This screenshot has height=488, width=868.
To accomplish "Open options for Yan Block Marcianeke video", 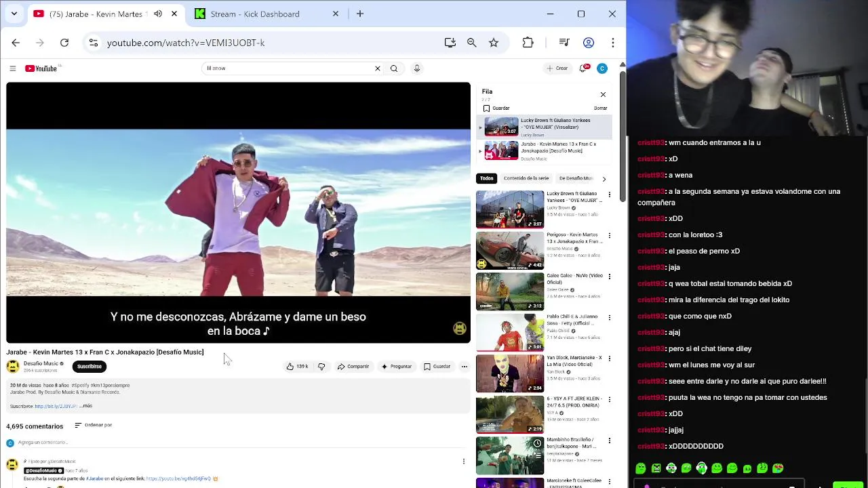I will pyautogui.click(x=609, y=359).
